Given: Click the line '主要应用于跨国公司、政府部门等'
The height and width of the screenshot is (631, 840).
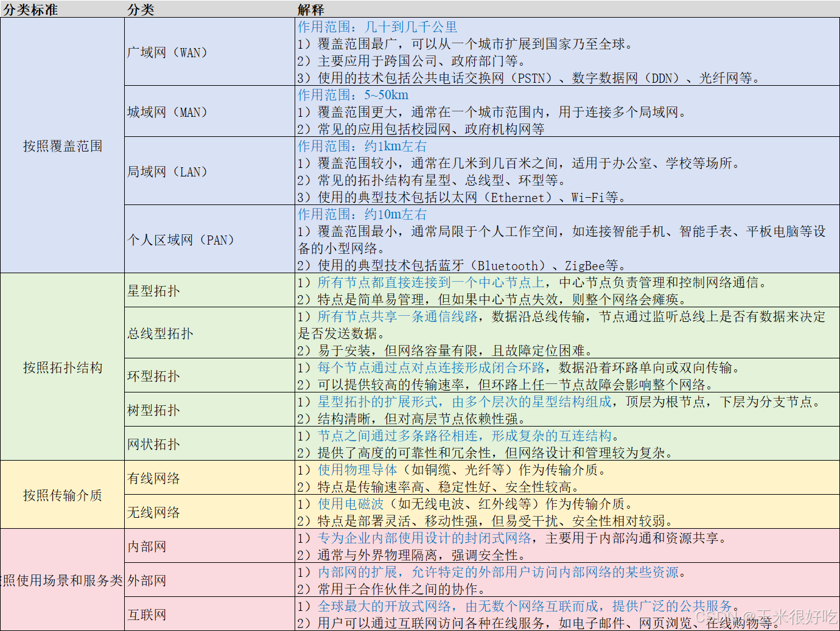Looking at the screenshot, I should 411,61.
